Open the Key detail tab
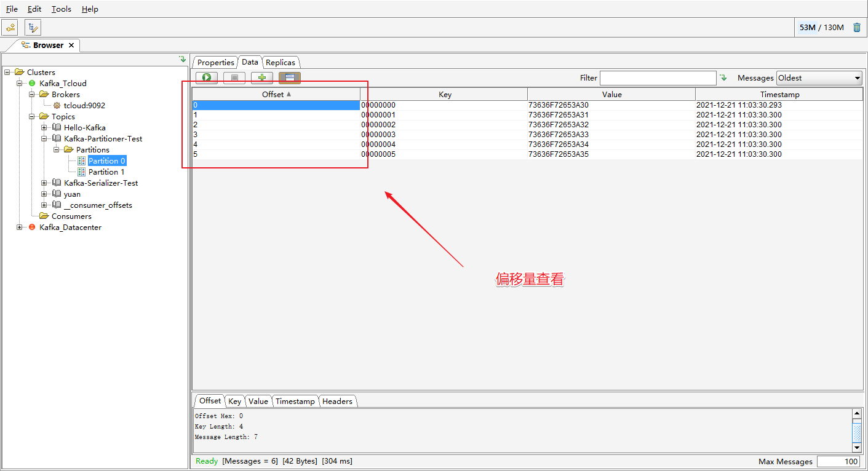Viewport: 868px width, 471px height. pyautogui.click(x=234, y=401)
